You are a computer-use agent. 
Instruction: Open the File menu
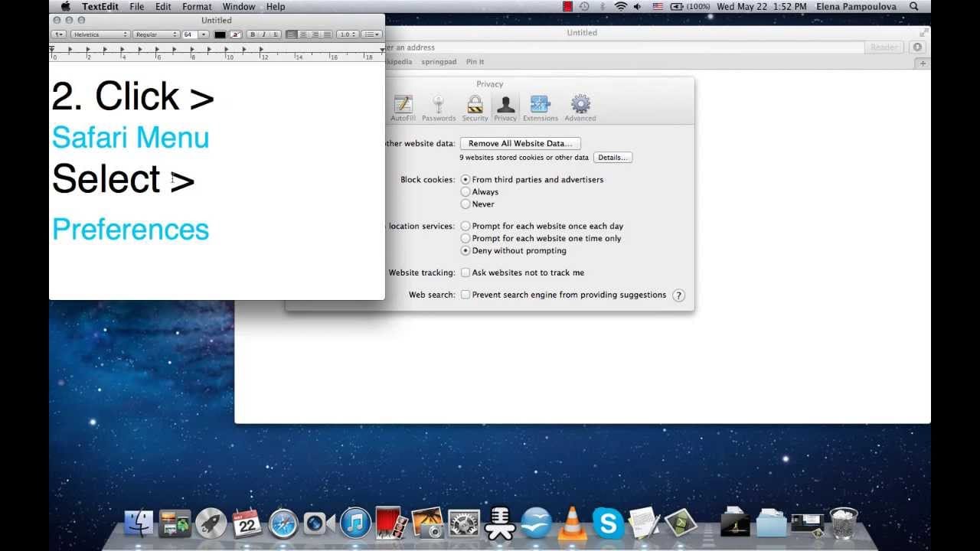(x=137, y=6)
